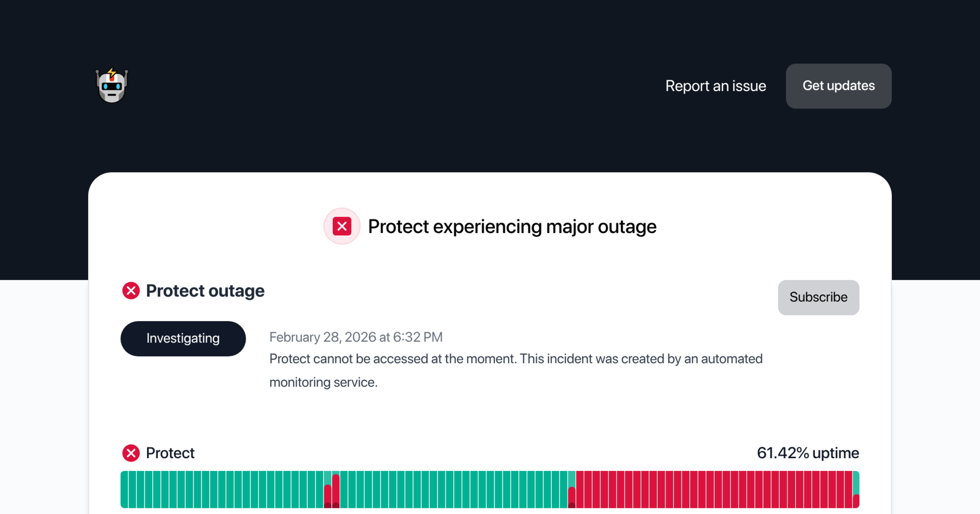Click the large red X major outage icon
Image resolution: width=980 pixels, height=514 pixels.
coord(342,226)
